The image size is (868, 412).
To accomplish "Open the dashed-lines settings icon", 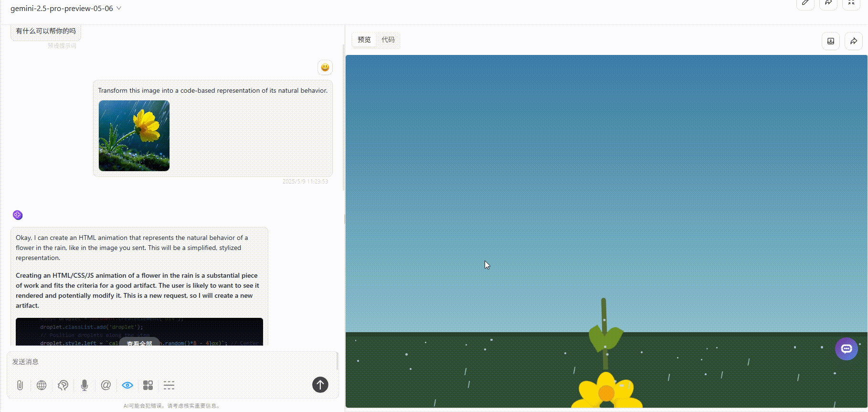I will [x=169, y=385].
